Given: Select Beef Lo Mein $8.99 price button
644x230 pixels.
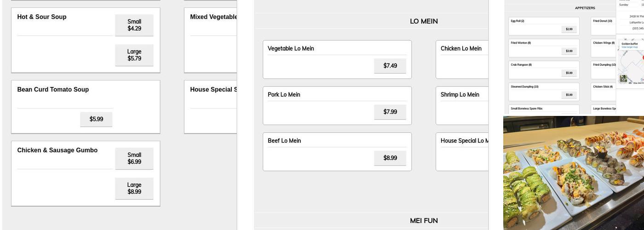Looking at the screenshot, I should tap(390, 158).
